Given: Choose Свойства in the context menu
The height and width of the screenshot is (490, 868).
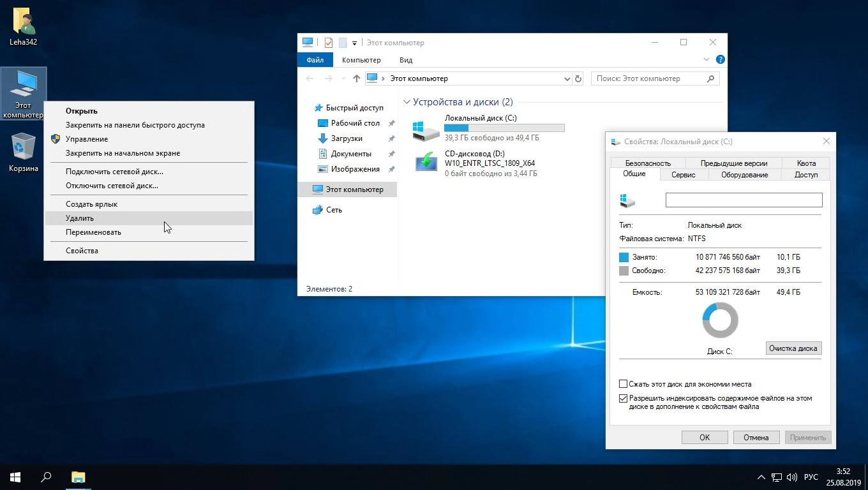Looking at the screenshot, I should (x=149, y=251).
